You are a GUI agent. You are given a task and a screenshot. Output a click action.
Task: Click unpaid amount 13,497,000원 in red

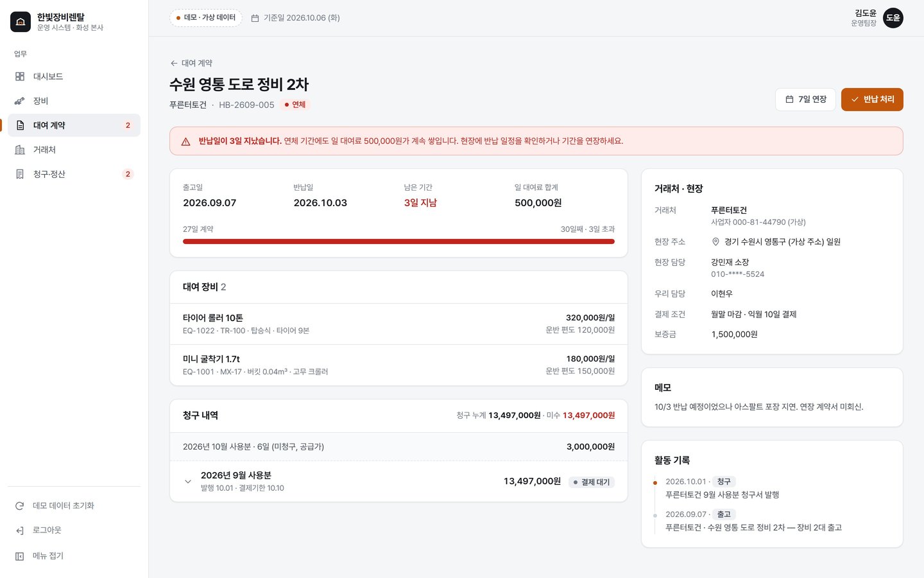click(x=588, y=416)
